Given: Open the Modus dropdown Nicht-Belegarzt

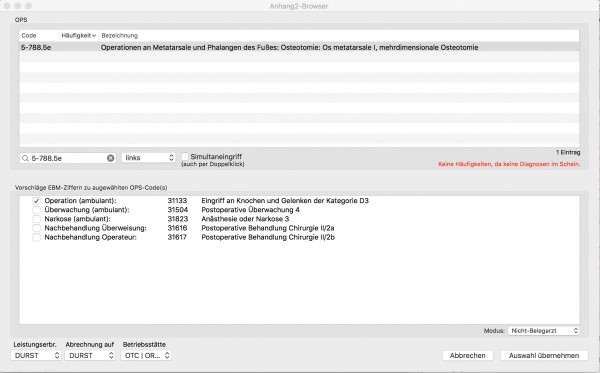Looking at the screenshot, I should click(543, 331).
